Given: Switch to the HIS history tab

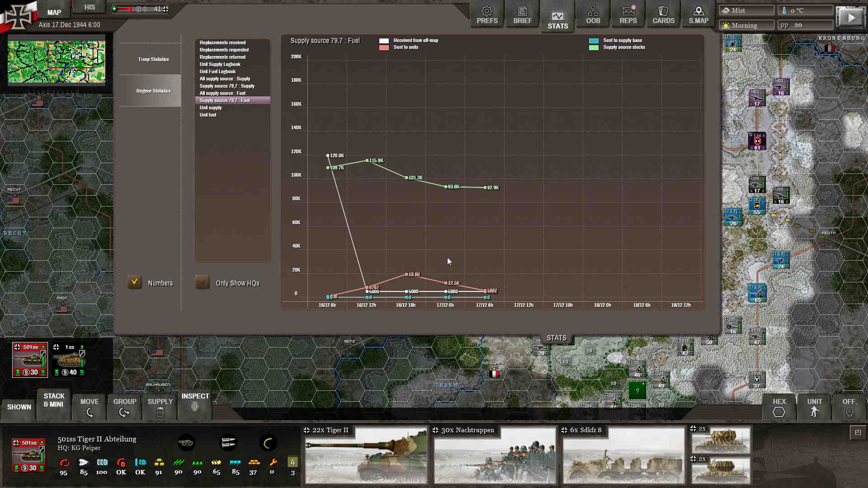Looking at the screenshot, I should (x=90, y=7).
